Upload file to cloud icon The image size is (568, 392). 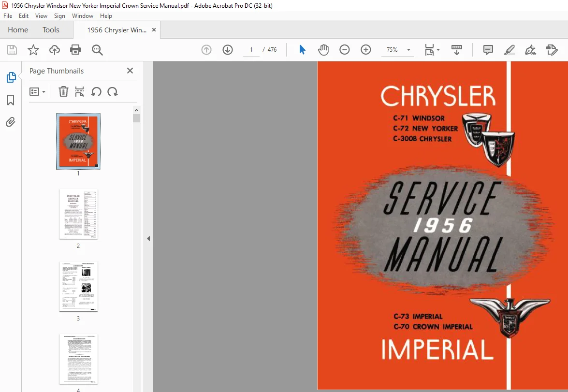tap(54, 50)
